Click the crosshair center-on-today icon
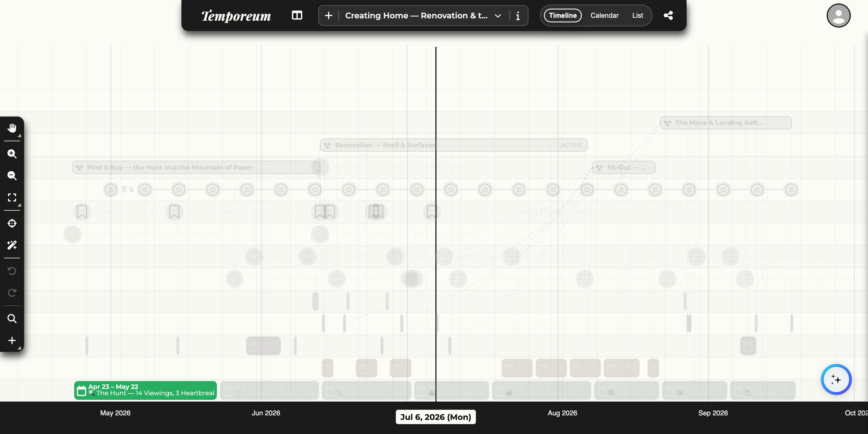Image resolution: width=868 pixels, height=434 pixels. coord(12,223)
